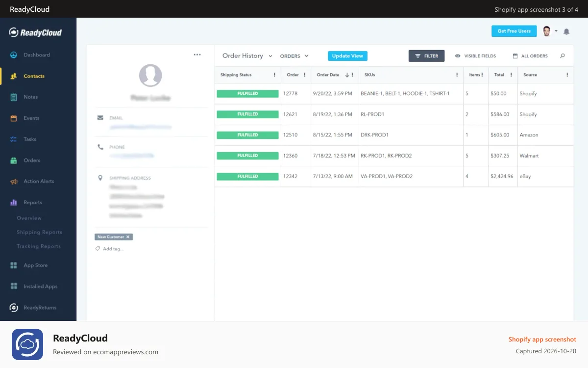Click the Tasks checklist icon
The width and height of the screenshot is (588, 368).
tap(14, 139)
